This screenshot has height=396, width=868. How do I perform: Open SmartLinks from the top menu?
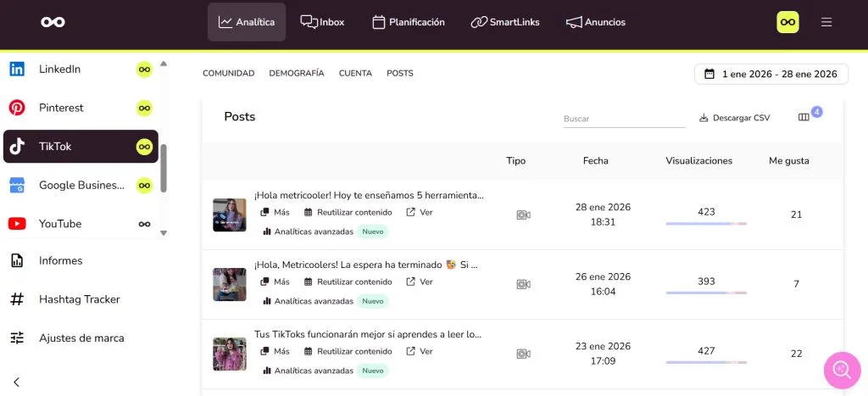coord(505,22)
